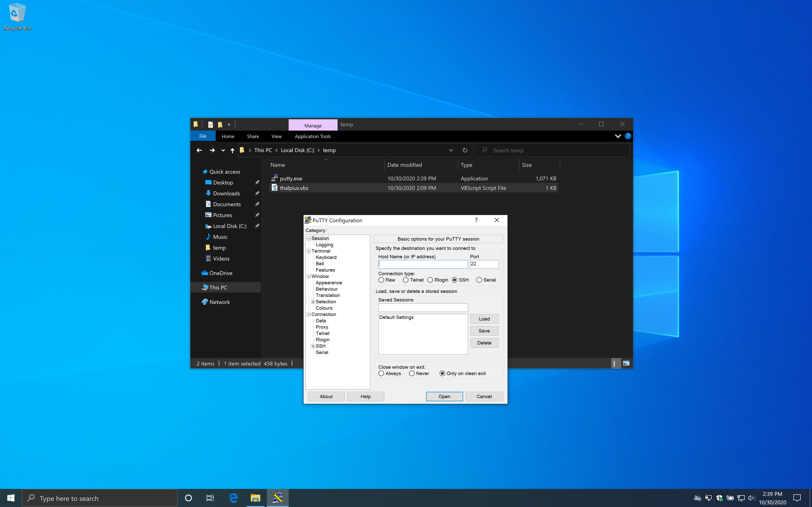Switch to large icons view

tap(626, 364)
